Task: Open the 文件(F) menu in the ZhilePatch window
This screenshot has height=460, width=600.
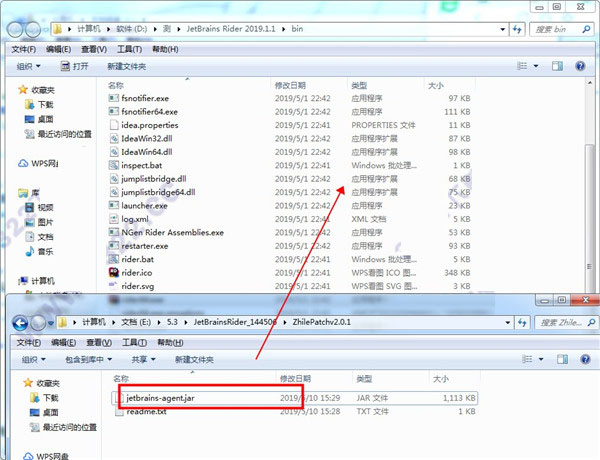Action: tap(29, 343)
